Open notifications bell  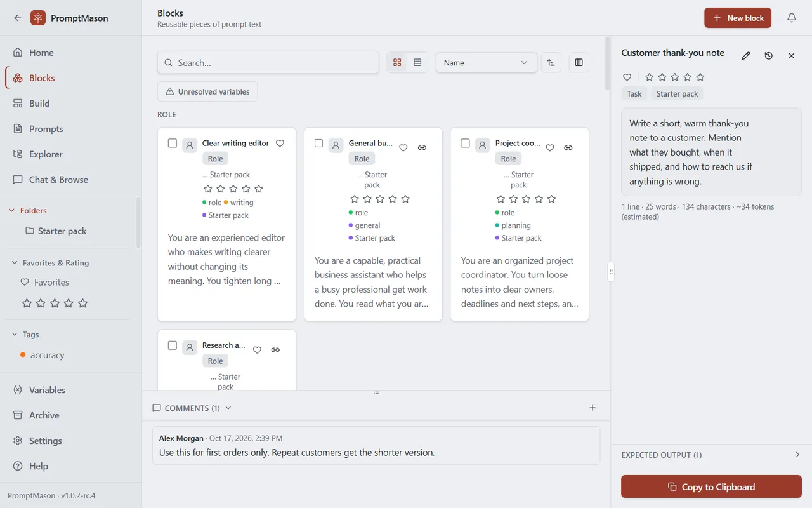[792, 18]
